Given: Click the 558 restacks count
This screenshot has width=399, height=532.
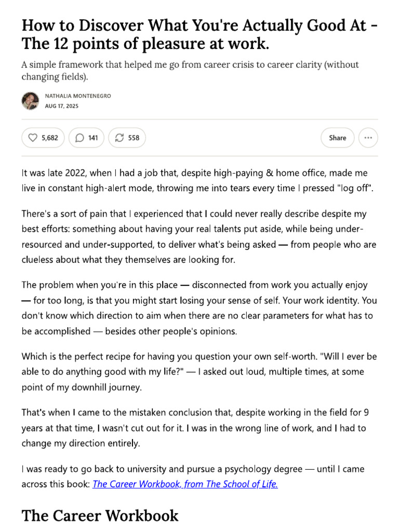Looking at the screenshot, I should click(134, 138).
